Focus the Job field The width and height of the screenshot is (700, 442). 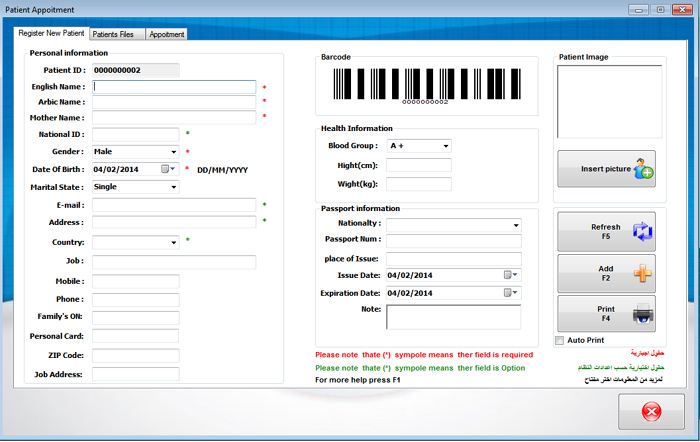[174, 262]
